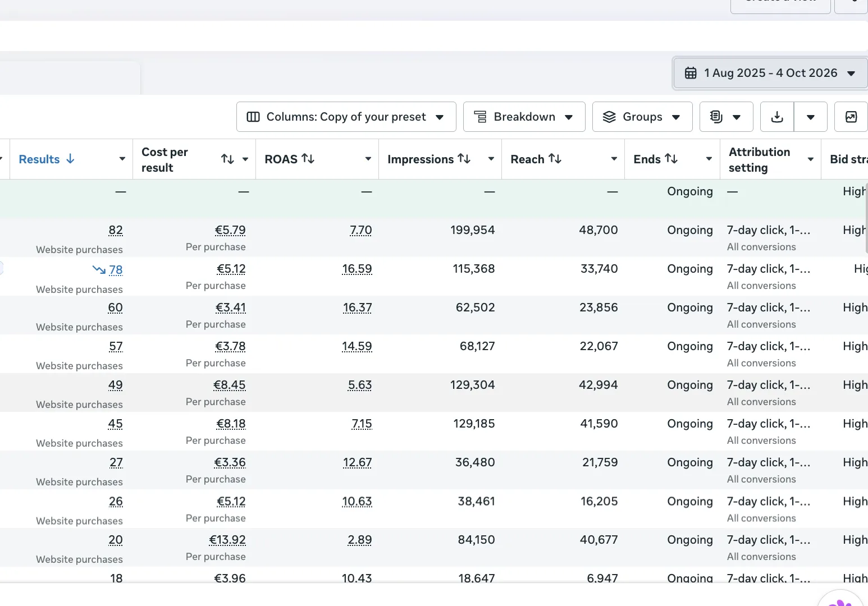Open Impressions column menu arrow
Image resolution: width=868 pixels, height=606 pixels.
491,159
